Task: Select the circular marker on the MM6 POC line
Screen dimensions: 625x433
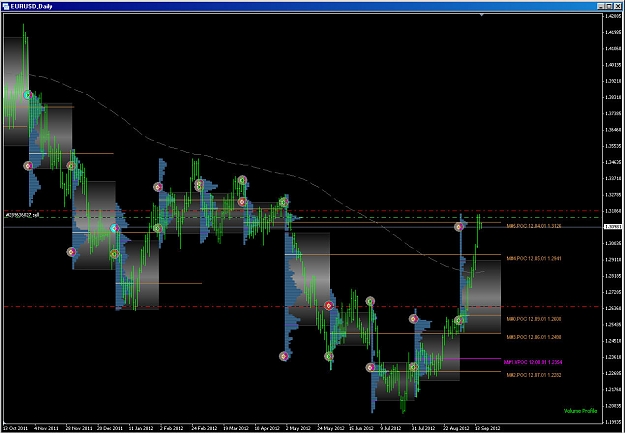Action: pos(459,227)
